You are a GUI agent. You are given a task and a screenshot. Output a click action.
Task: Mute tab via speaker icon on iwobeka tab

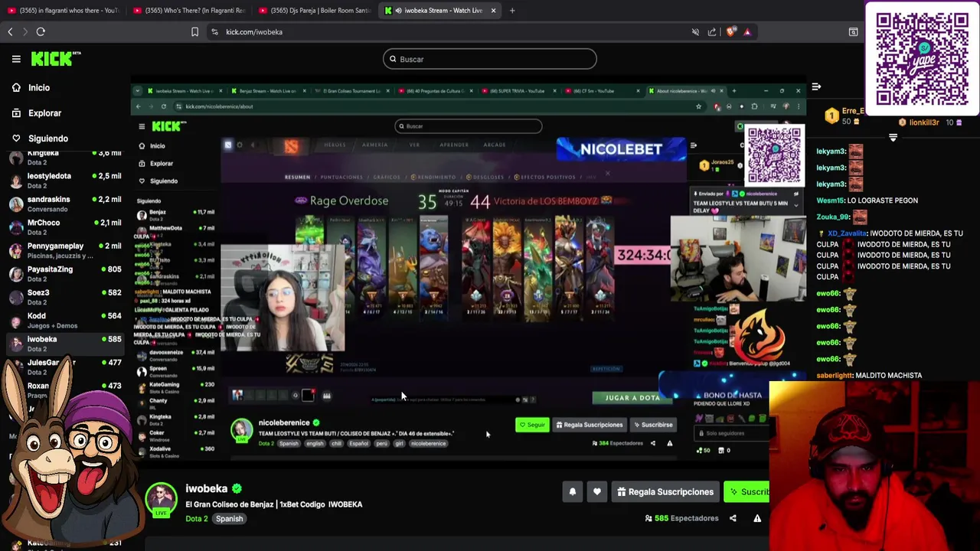pos(399,11)
